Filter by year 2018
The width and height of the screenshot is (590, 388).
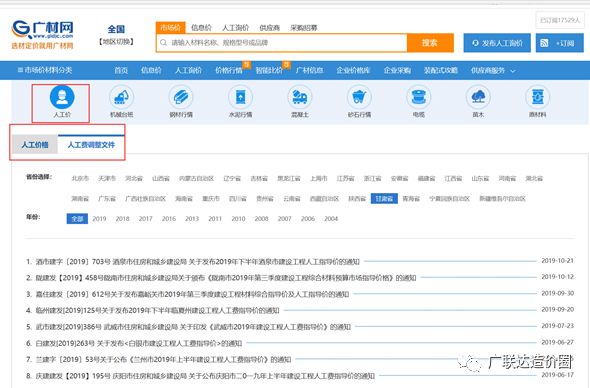coord(122,219)
